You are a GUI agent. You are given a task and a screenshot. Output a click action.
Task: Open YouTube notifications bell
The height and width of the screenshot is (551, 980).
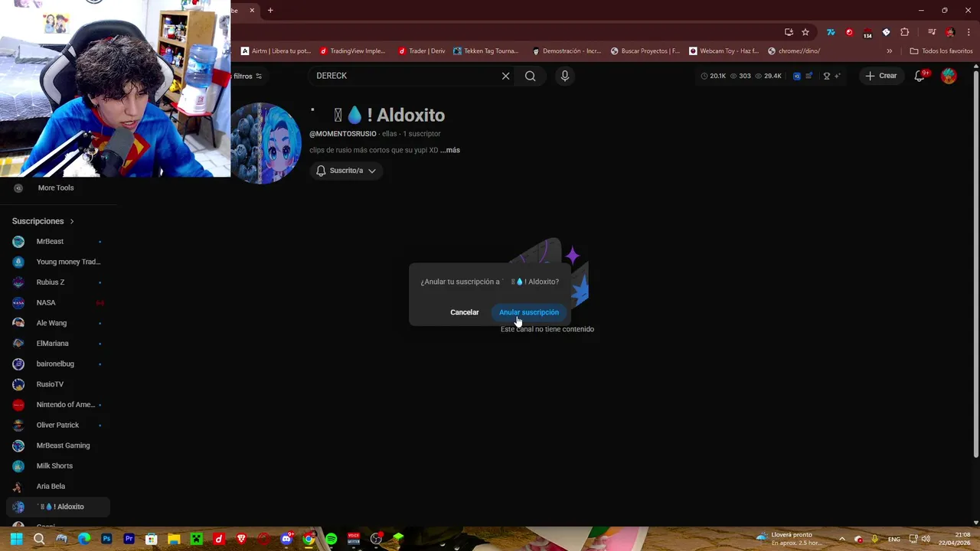point(920,76)
